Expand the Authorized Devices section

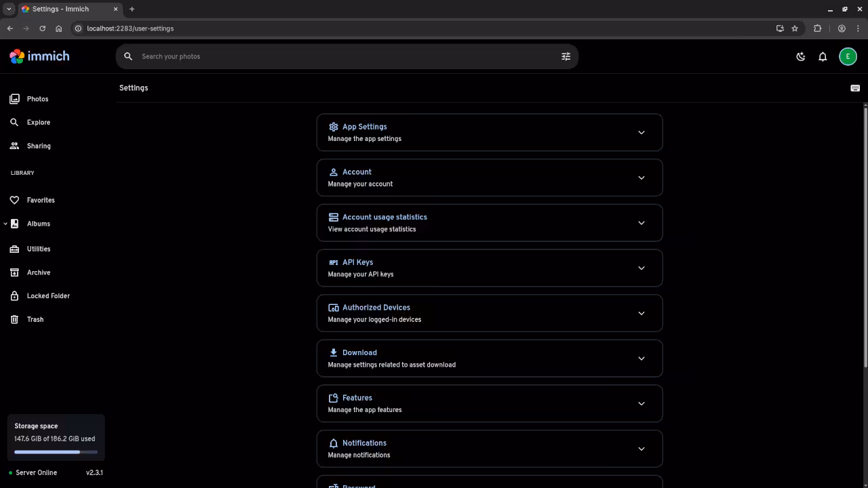click(x=641, y=313)
